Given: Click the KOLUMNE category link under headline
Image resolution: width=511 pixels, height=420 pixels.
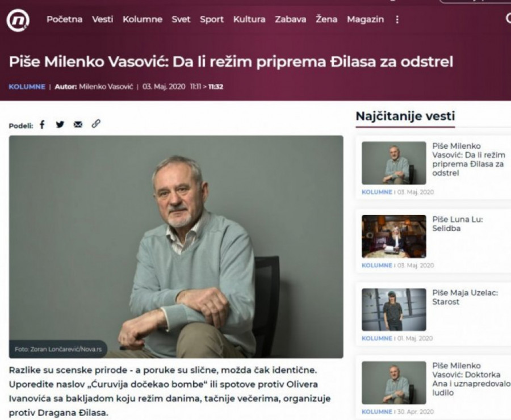Looking at the screenshot, I should tap(27, 87).
